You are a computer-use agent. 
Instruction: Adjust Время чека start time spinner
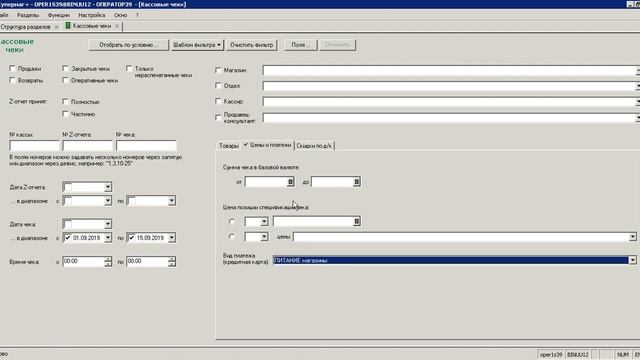pyautogui.click(x=108, y=262)
